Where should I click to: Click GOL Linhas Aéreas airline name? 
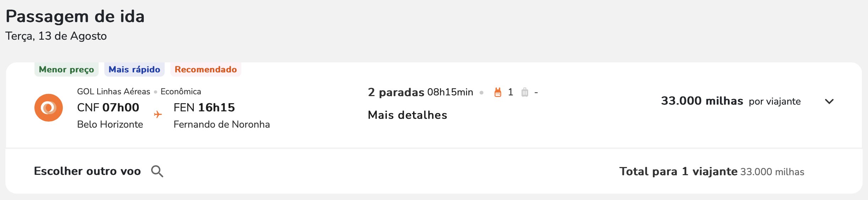(x=114, y=91)
